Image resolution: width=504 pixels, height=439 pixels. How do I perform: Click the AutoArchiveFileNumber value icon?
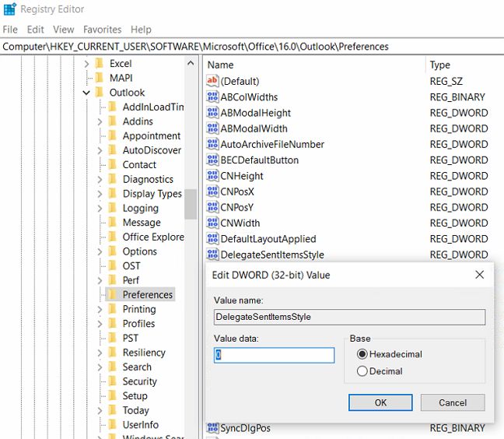click(x=212, y=144)
